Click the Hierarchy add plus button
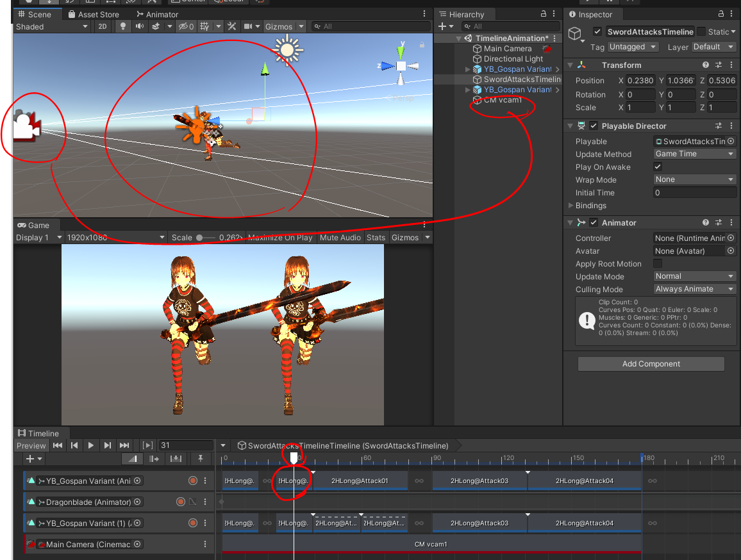This screenshot has height=560, width=741. (445, 26)
